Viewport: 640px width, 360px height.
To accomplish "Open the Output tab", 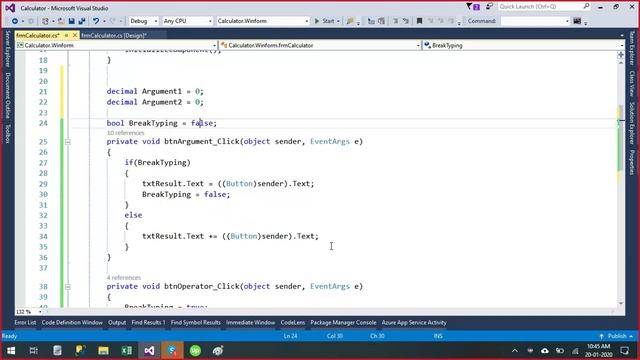I will tap(117, 322).
